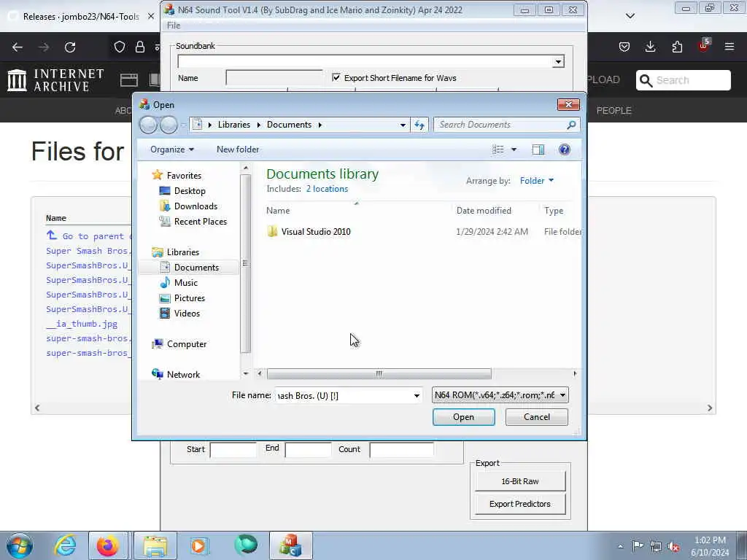Click Documents in the address breadcrumb
747x560 pixels.
click(289, 125)
